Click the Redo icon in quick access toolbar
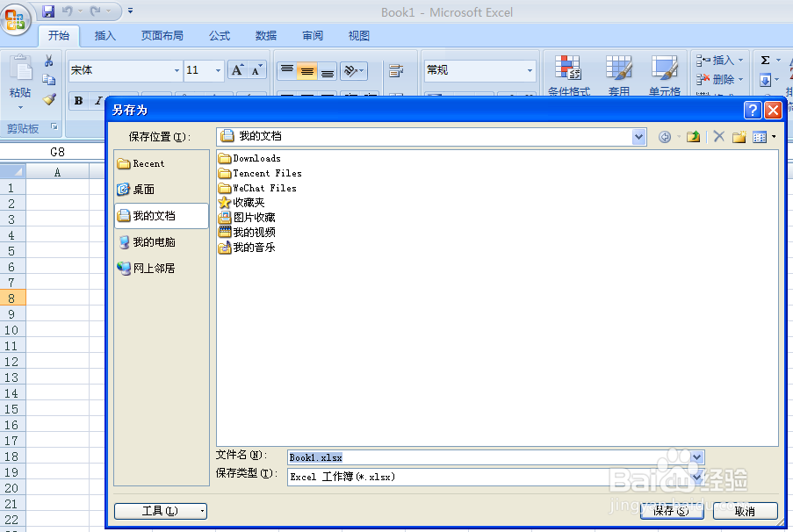This screenshot has height=532, width=793. (95, 11)
